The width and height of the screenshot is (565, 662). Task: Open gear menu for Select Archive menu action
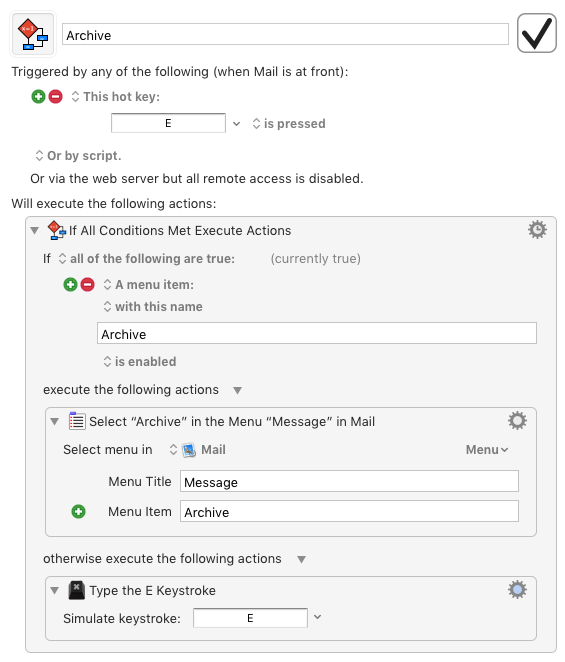tap(517, 421)
